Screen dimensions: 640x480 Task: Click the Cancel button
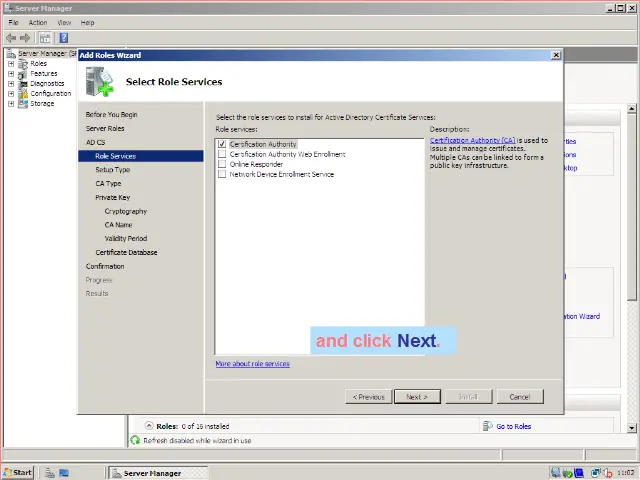click(520, 397)
